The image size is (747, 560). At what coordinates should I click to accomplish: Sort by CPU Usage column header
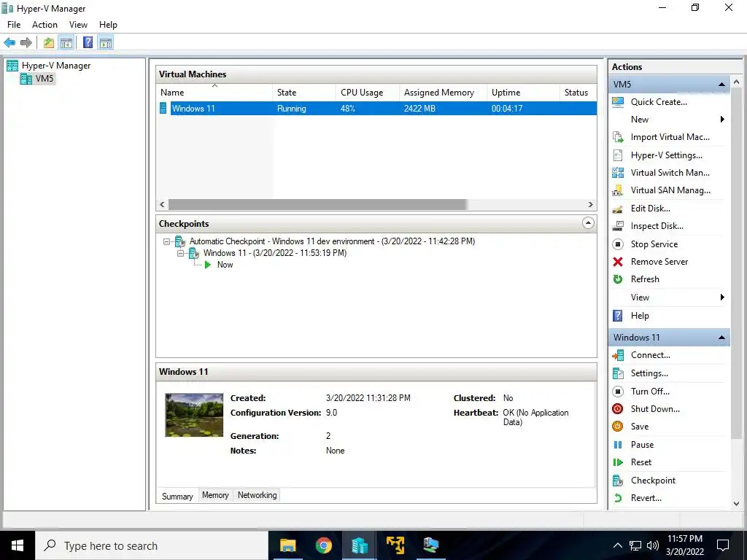click(368, 93)
